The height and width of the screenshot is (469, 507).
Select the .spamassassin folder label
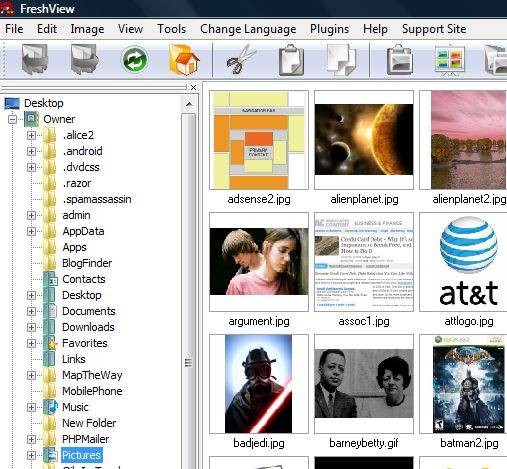pos(97,199)
